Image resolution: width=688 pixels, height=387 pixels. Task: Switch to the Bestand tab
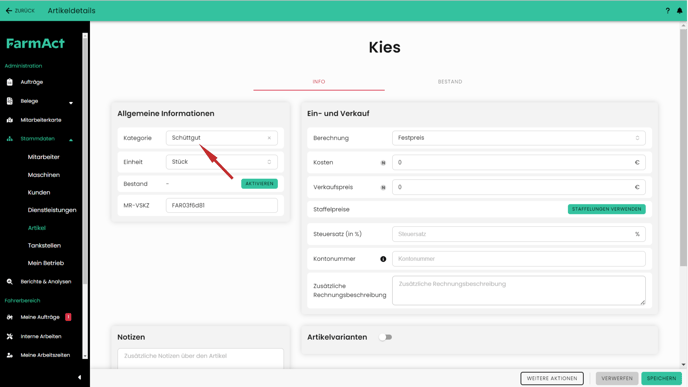coord(450,82)
